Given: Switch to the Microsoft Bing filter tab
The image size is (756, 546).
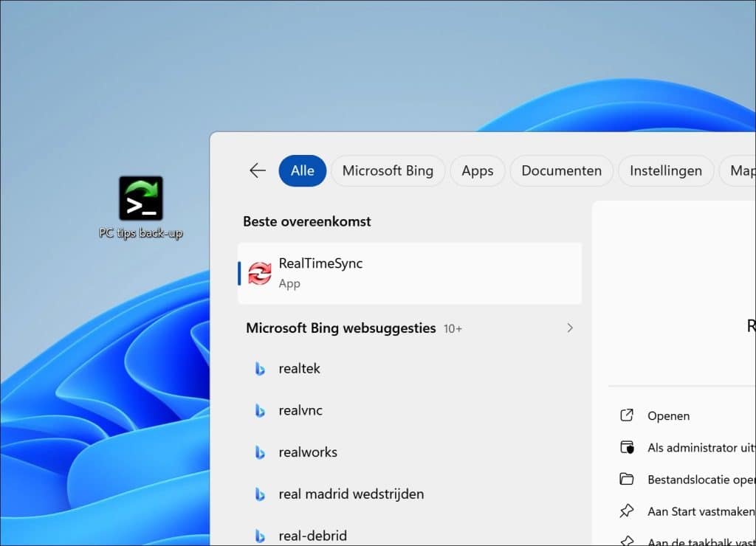Looking at the screenshot, I should (x=388, y=170).
